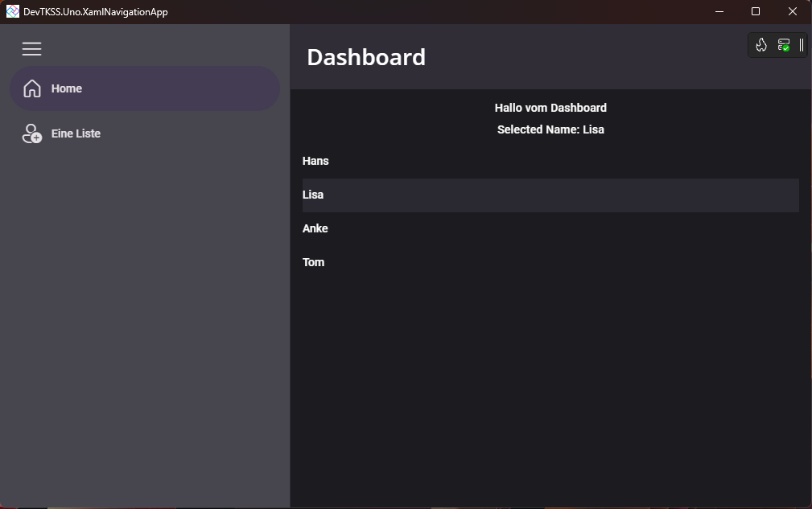This screenshot has height=509, width=812.
Task: Click the diagnostics overlay toolbar
Action: (777, 45)
